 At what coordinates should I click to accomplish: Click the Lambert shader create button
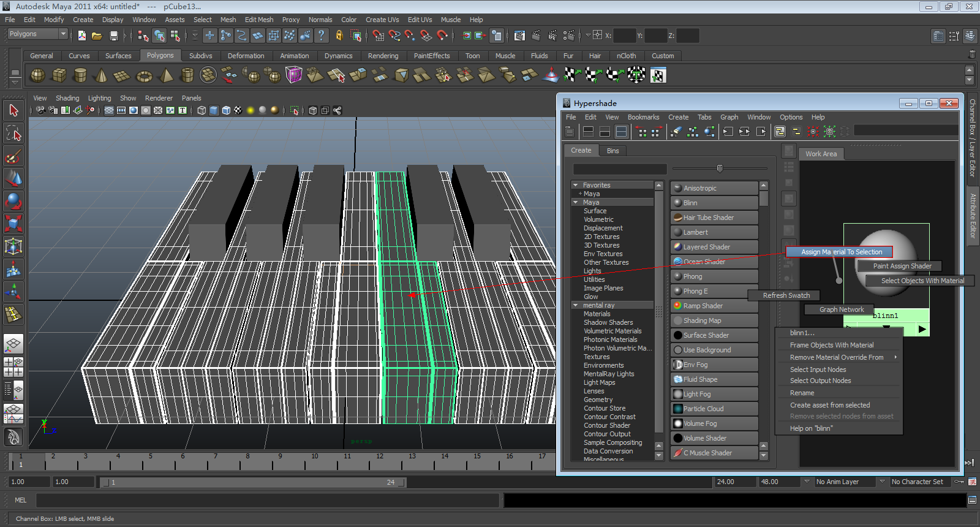(x=714, y=232)
